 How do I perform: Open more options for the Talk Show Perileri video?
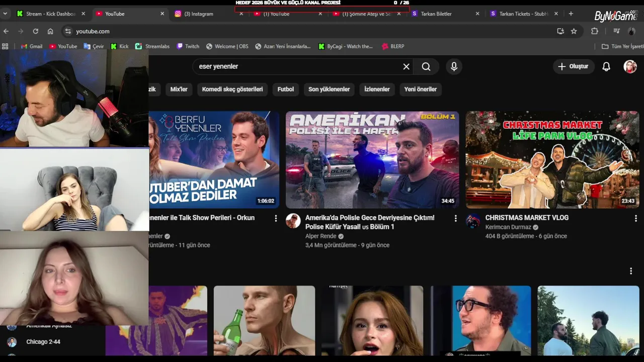point(276,218)
